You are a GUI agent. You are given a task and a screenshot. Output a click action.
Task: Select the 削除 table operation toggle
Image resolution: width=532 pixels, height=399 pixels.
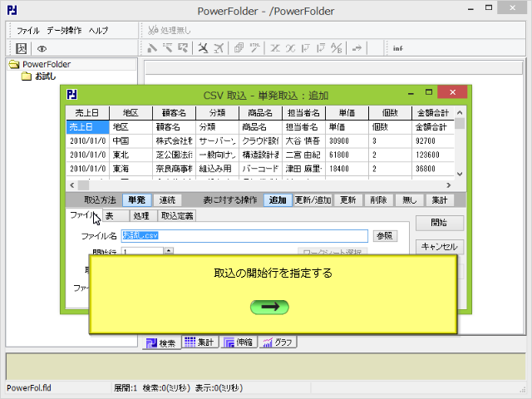(379, 199)
